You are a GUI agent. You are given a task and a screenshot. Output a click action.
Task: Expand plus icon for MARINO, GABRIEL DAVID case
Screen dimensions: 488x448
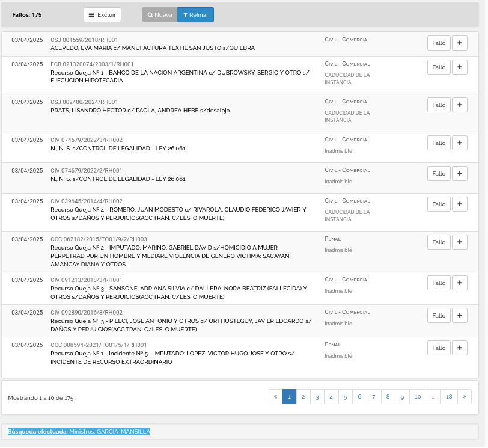[x=460, y=242]
